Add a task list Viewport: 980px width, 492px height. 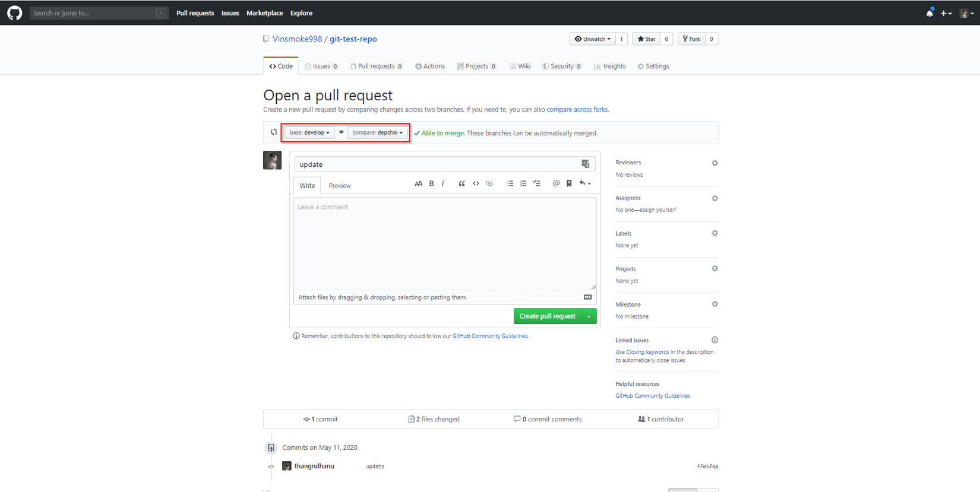(537, 184)
